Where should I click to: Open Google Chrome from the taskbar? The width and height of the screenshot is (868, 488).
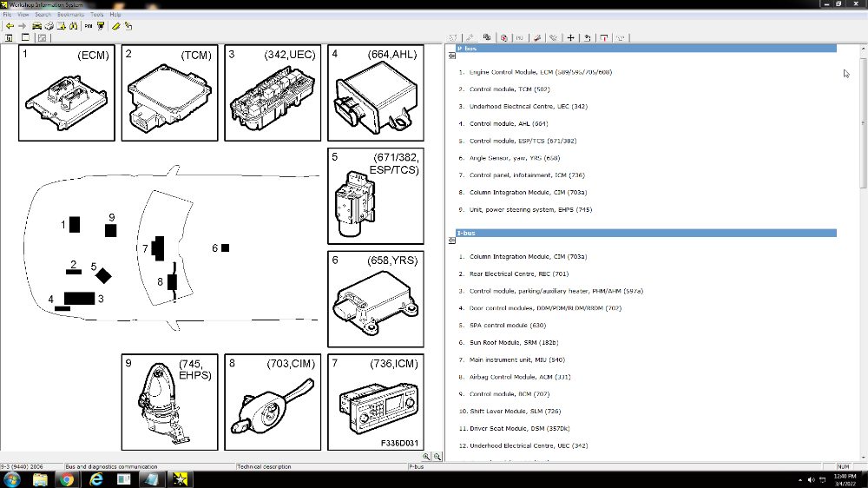pos(69,479)
